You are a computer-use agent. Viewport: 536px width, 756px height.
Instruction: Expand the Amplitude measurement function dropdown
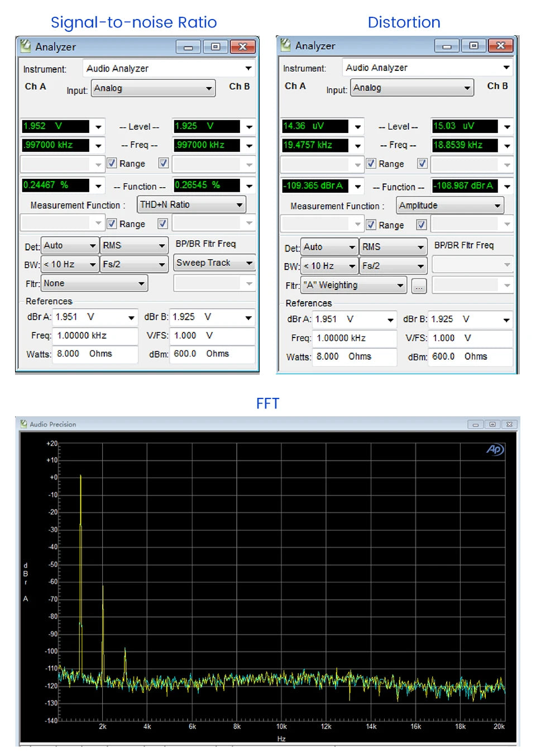(450, 206)
